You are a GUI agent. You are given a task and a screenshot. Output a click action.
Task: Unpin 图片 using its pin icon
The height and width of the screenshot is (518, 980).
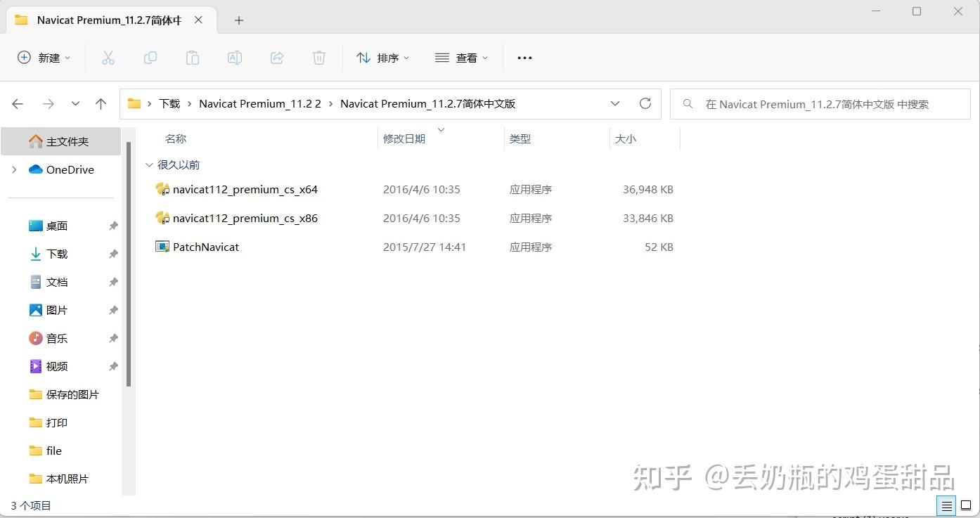[x=113, y=310]
